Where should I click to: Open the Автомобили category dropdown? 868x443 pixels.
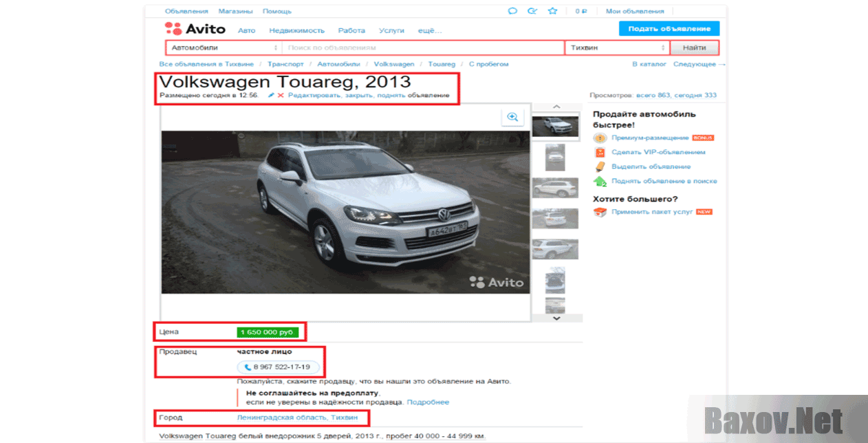click(x=224, y=48)
